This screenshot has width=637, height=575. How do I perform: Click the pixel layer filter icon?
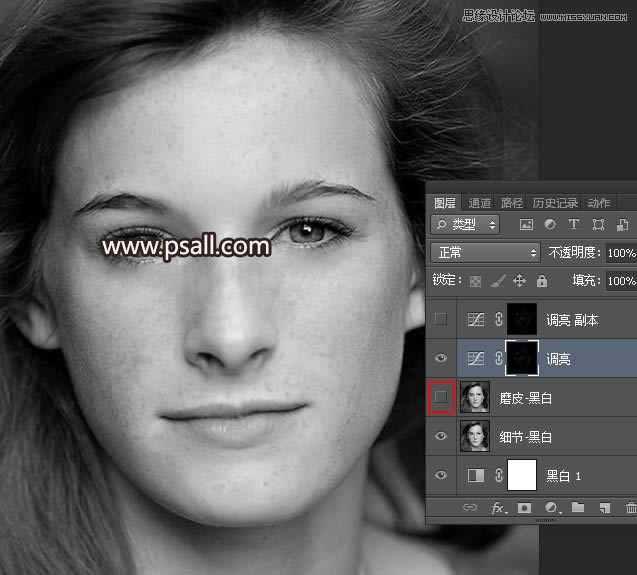click(525, 225)
